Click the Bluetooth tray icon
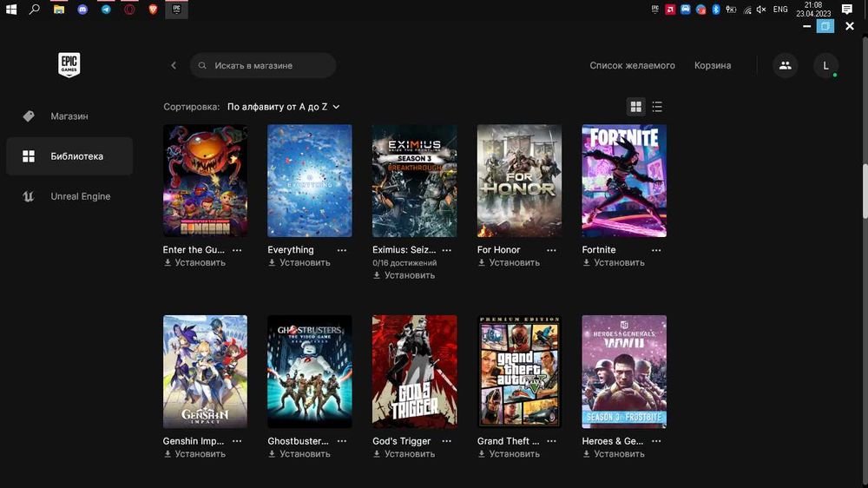This screenshot has height=488, width=868. 716,9
